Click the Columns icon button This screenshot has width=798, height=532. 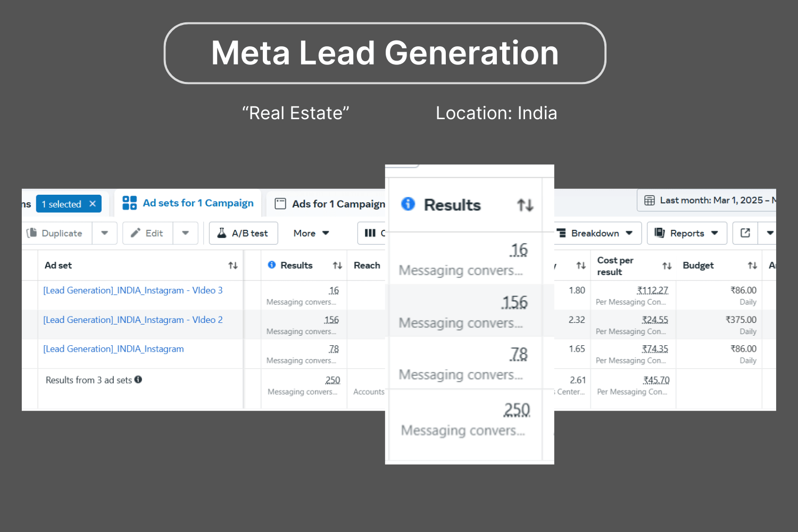(371, 233)
